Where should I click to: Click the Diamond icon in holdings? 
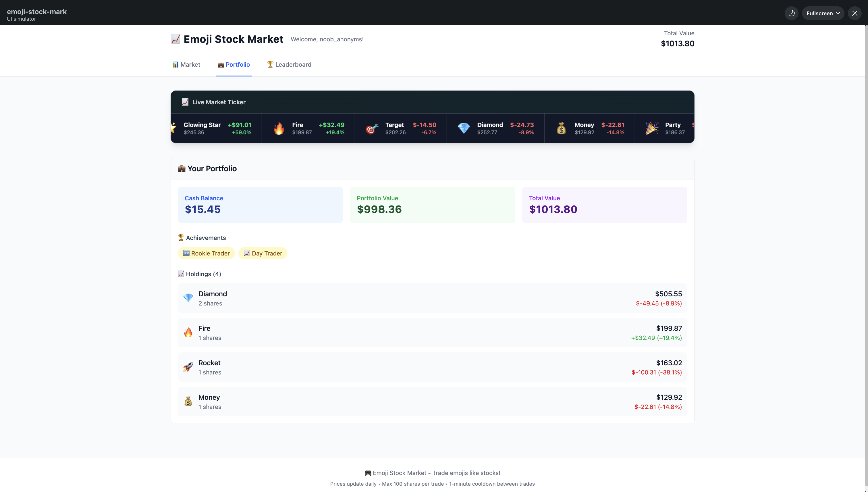(188, 298)
